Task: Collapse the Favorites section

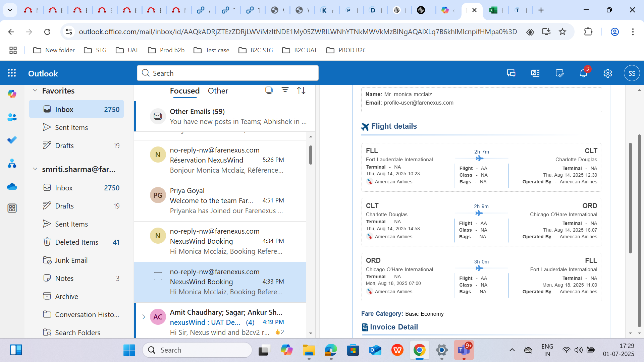Action: (x=35, y=90)
